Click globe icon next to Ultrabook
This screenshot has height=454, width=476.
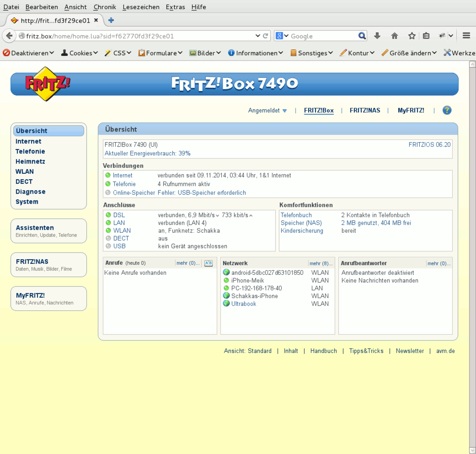tap(226, 303)
